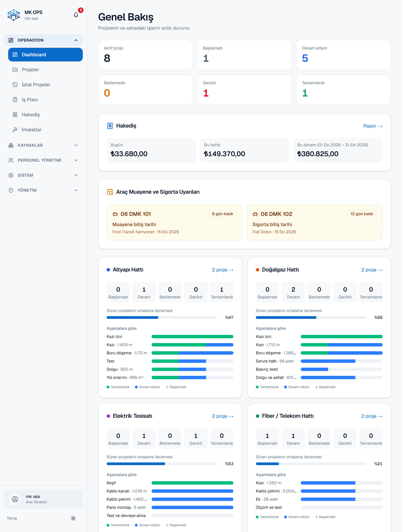Open İmalatlar page
The width and height of the screenshot is (402, 532).
pos(45,130)
